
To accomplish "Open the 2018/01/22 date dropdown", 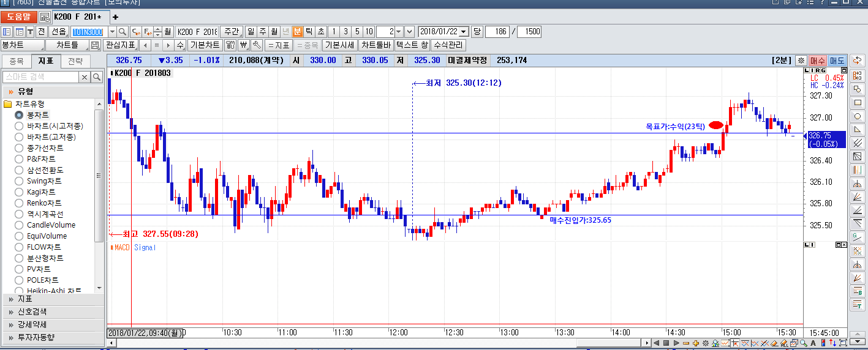I will pos(464,31).
